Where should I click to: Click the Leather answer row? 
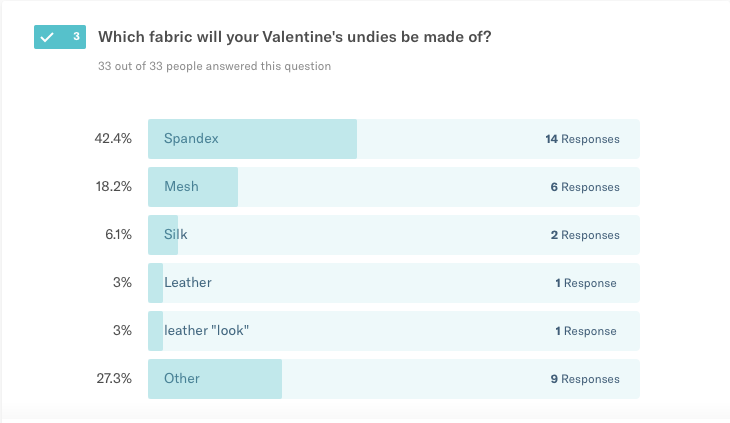(x=394, y=283)
